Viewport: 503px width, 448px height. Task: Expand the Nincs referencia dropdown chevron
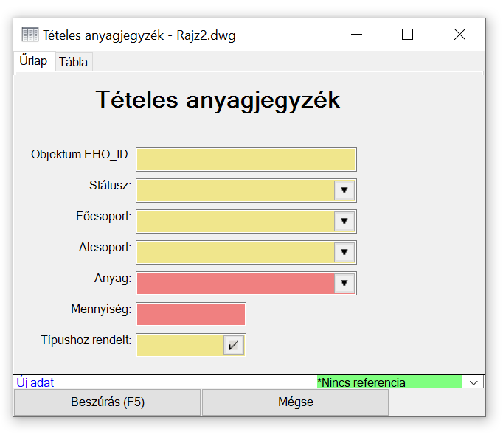pos(473,382)
